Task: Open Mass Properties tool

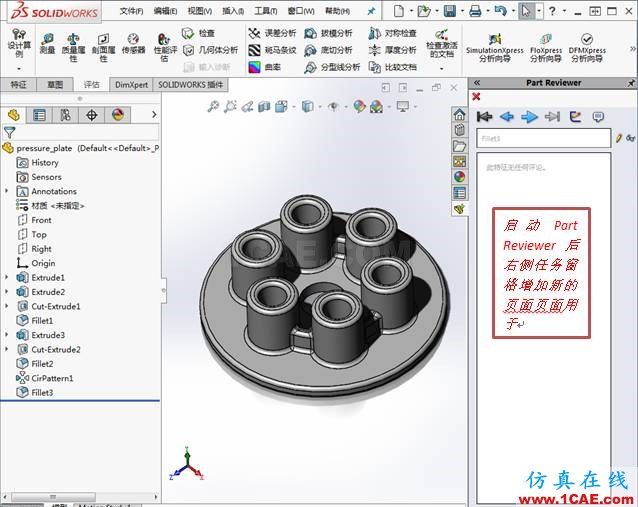Action: point(73,47)
